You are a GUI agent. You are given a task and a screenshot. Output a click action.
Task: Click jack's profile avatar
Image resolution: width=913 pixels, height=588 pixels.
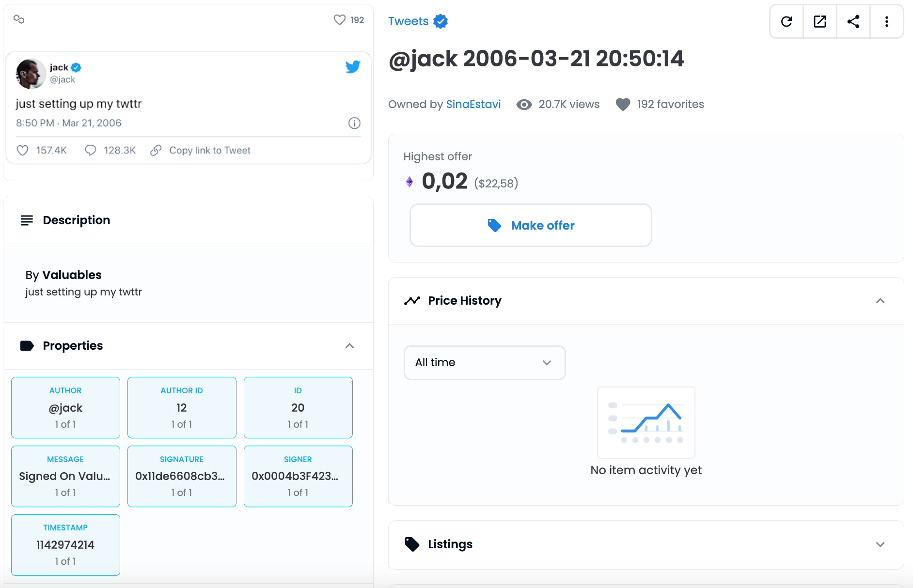[x=31, y=74]
